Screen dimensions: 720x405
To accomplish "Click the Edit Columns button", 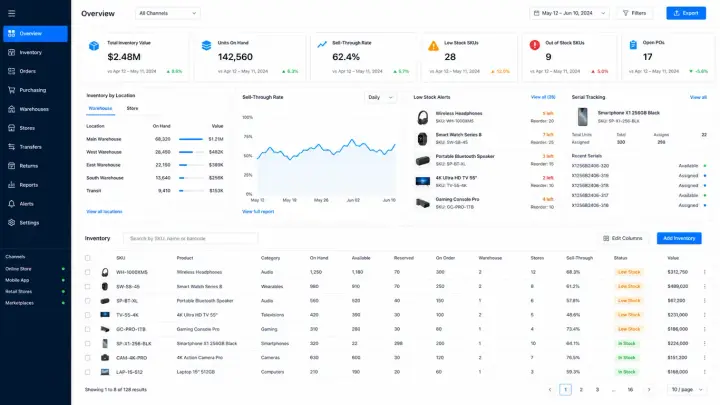I will pos(623,238).
